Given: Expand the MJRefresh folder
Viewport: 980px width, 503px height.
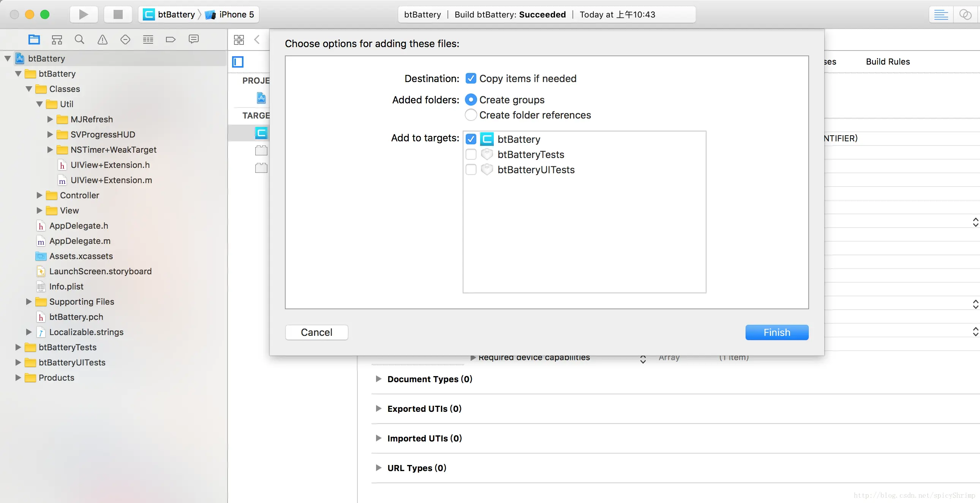Looking at the screenshot, I should click(x=50, y=119).
